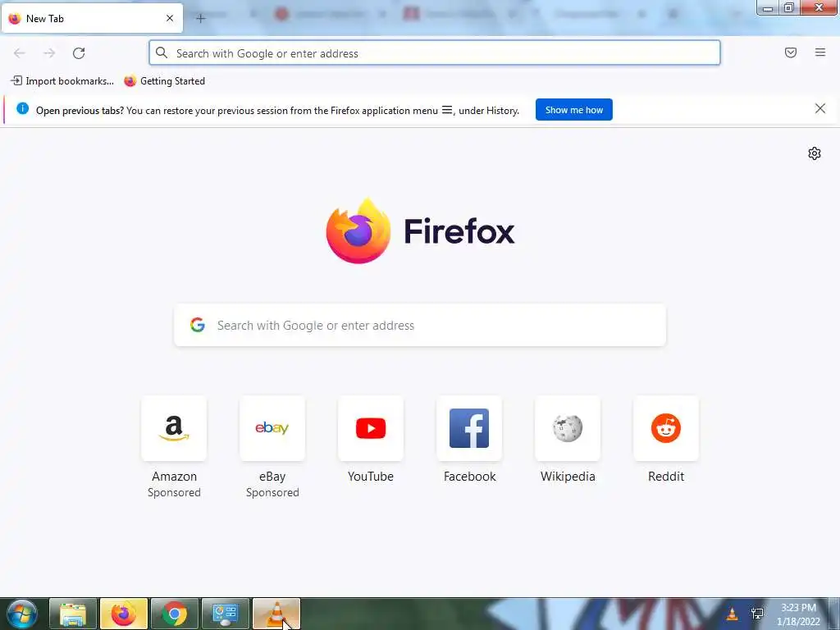840x630 pixels.
Task: Open the network tray icon
Action: point(757,614)
